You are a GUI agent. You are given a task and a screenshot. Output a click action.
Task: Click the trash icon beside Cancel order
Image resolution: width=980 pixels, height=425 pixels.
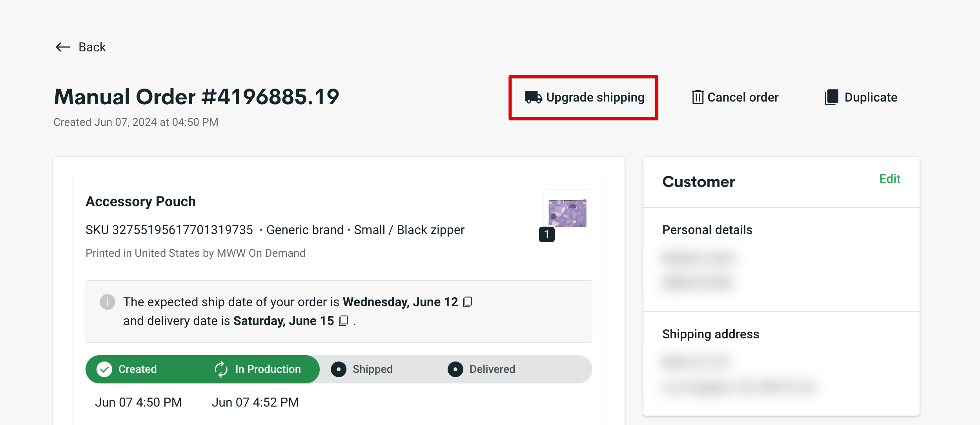point(698,97)
